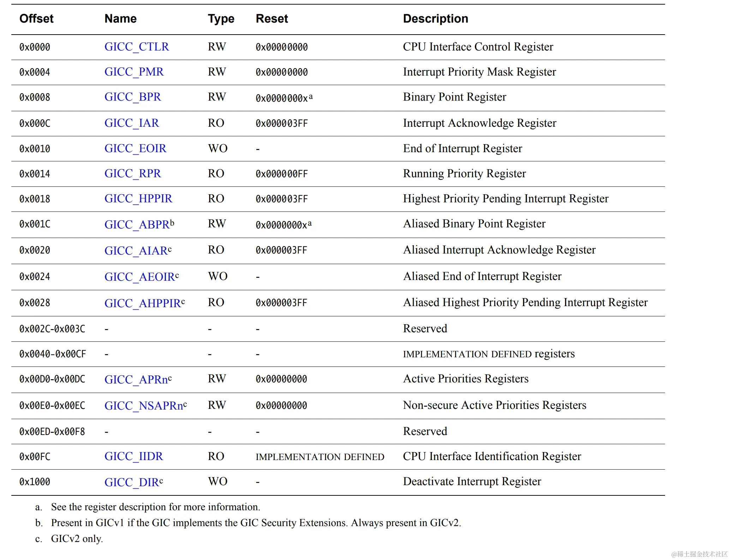Select the GICC_EOIR link
The image size is (730, 560).
[135, 149]
